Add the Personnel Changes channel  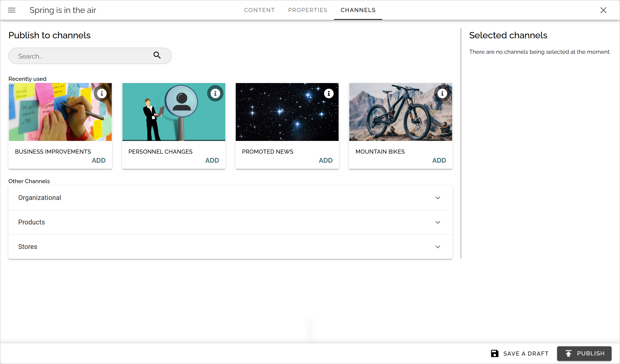212,160
